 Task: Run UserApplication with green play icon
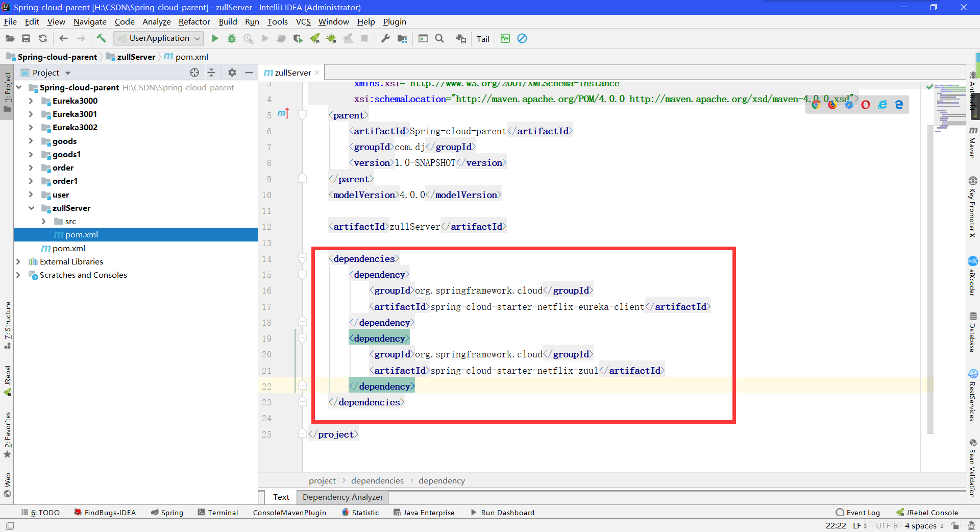click(215, 38)
